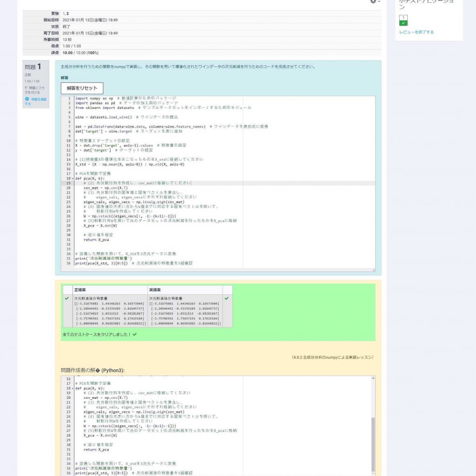Click line number 36 in answer editor gutter
Screen dimensions: 476x476
point(68,263)
